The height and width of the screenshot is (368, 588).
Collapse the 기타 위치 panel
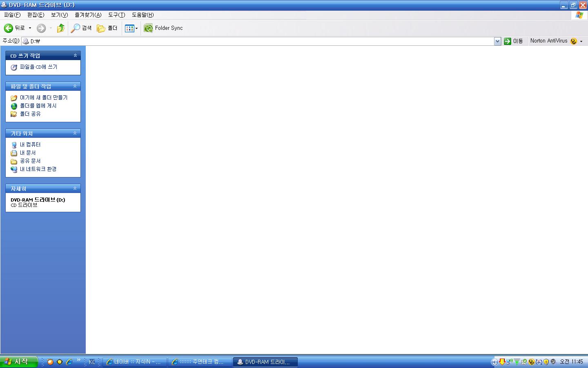pyautogui.click(x=75, y=133)
